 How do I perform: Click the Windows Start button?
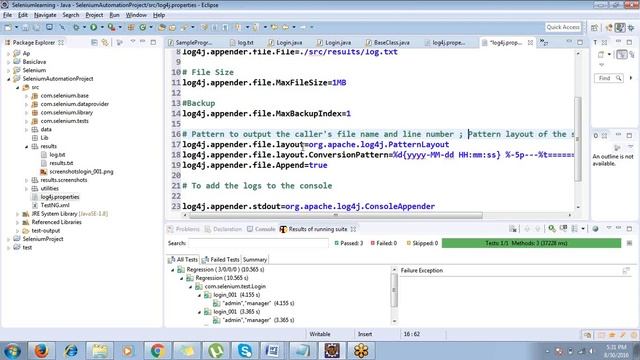(x=12, y=351)
